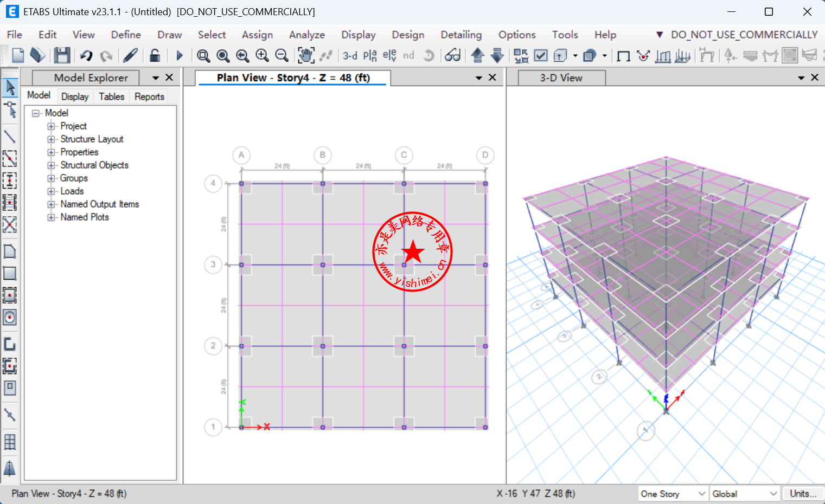
Task: Switch to the Tables tab
Action: [x=111, y=96]
